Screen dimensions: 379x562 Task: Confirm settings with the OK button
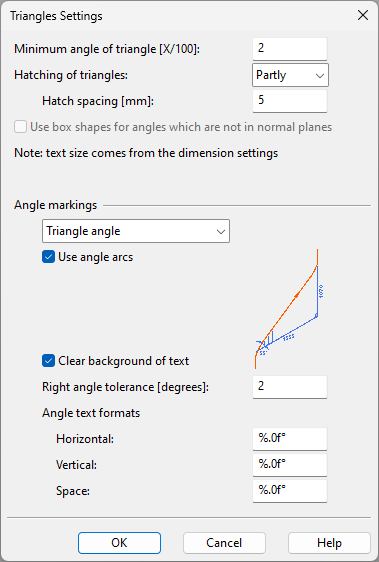click(x=119, y=543)
